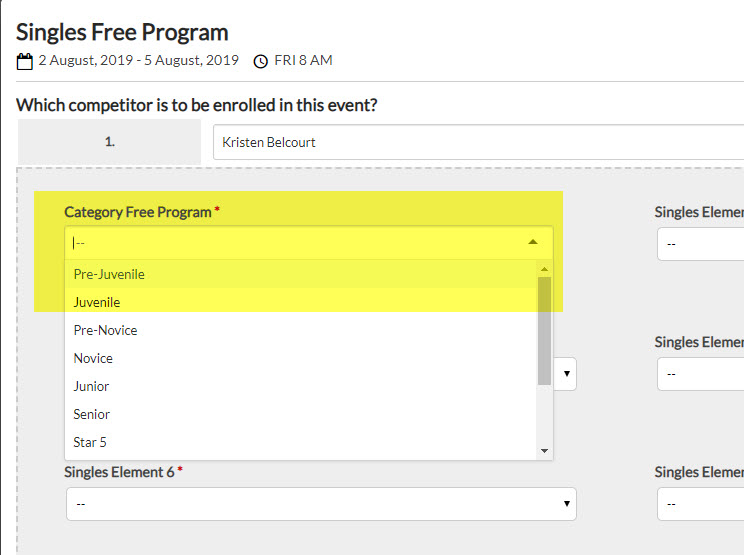744x555 pixels.
Task: Open the top-right Singles Element dropdown
Action: (x=700, y=244)
